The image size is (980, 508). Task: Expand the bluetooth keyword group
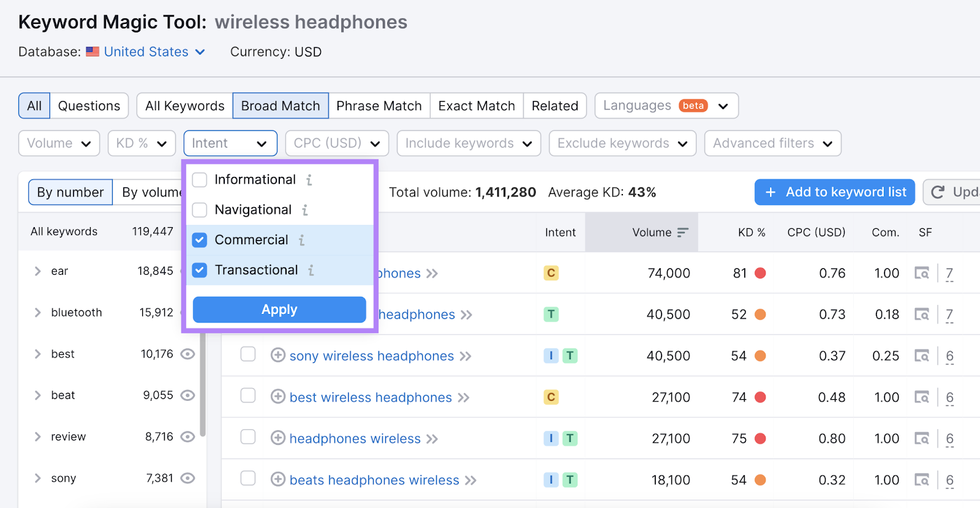click(37, 313)
